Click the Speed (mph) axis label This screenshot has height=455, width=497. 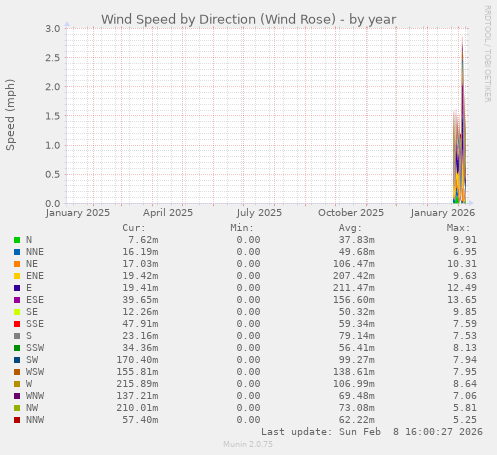click(10, 115)
